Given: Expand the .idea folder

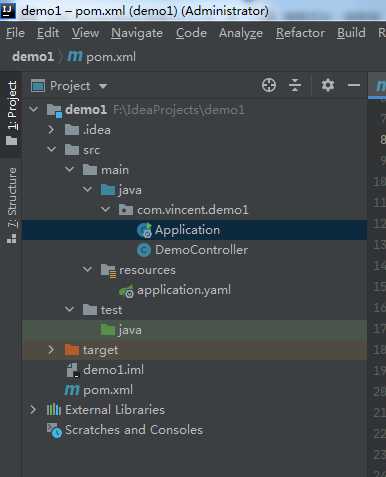Looking at the screenshot, I should point(51,130).
